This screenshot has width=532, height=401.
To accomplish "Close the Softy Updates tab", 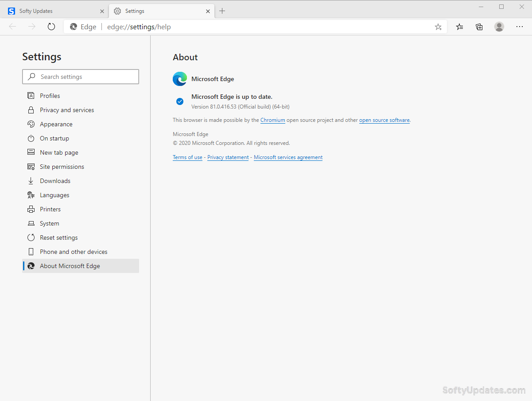I will click(102, 11).
